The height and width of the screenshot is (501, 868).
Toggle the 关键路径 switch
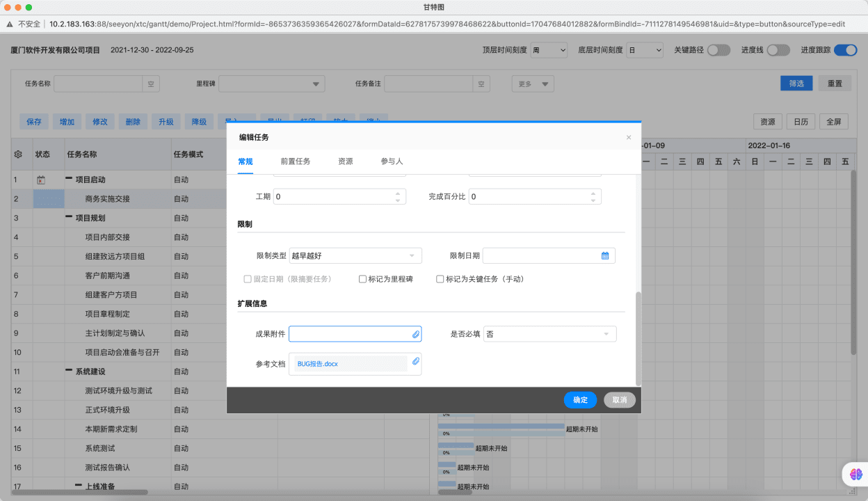(x=718, y=50)
